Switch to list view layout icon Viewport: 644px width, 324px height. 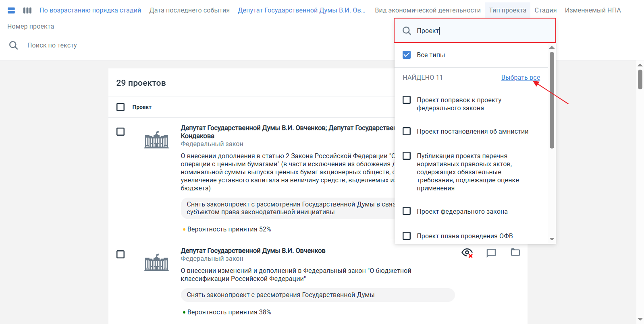11,10
